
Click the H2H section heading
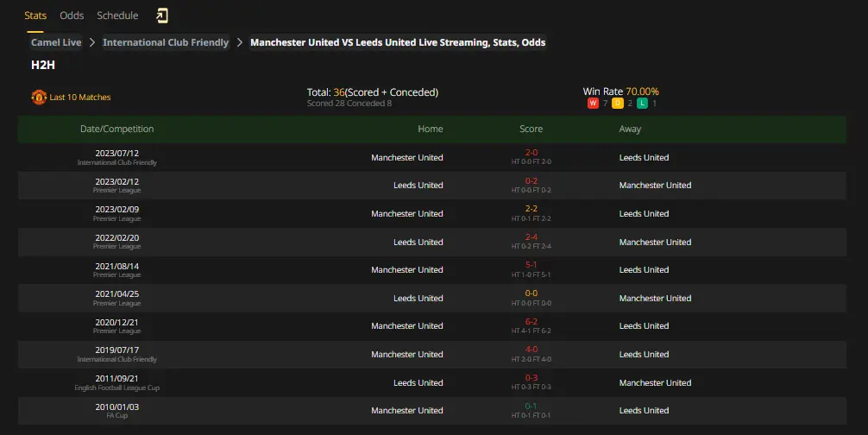pos(43,65)
